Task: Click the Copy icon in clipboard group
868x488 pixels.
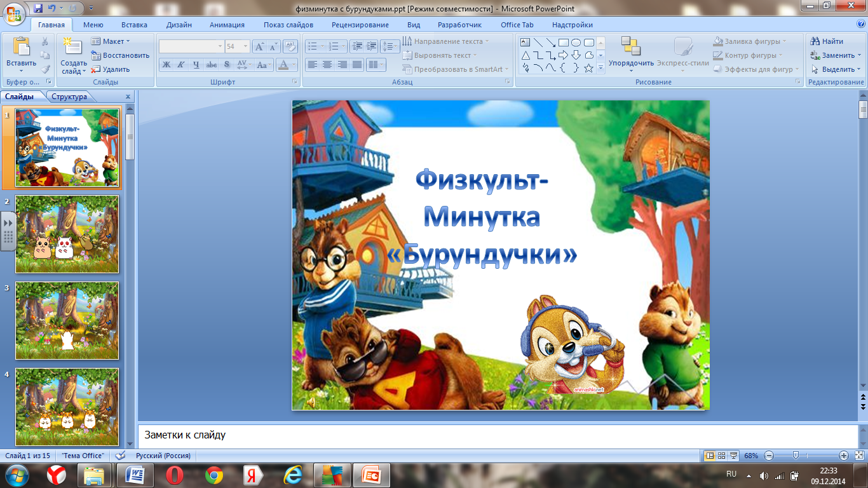Action: point(45,55)
